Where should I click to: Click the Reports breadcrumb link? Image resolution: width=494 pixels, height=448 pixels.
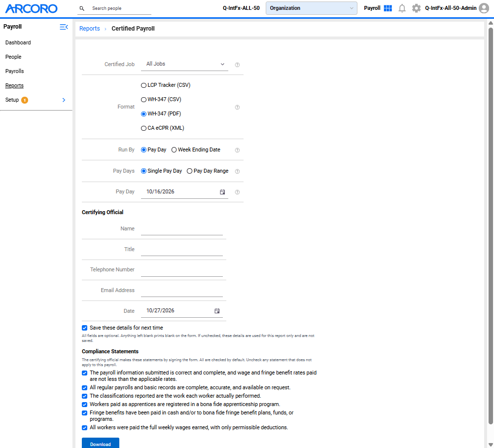tap(89, 29)
